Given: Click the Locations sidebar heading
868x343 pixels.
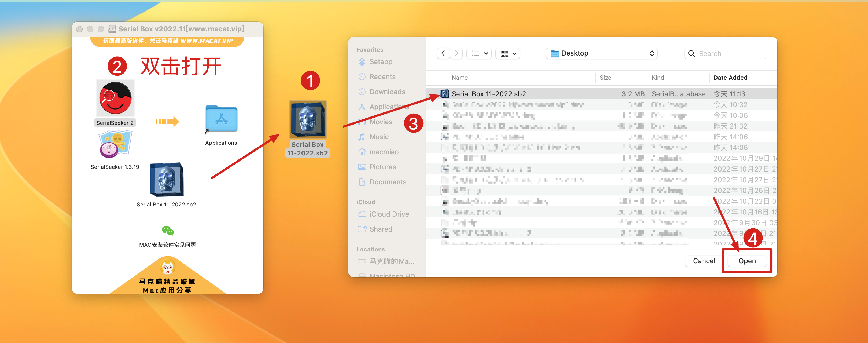Looking at the screenshot, I should (x=371, y=250).
